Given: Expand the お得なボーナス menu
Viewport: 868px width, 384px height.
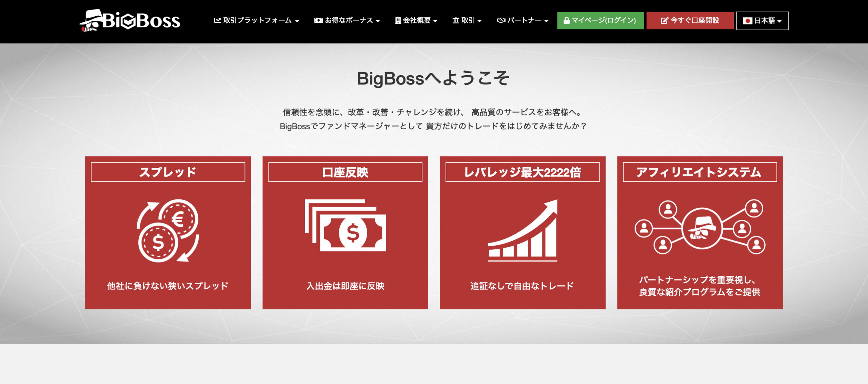Looking at the screenshot, I should [x=347, y=20].
